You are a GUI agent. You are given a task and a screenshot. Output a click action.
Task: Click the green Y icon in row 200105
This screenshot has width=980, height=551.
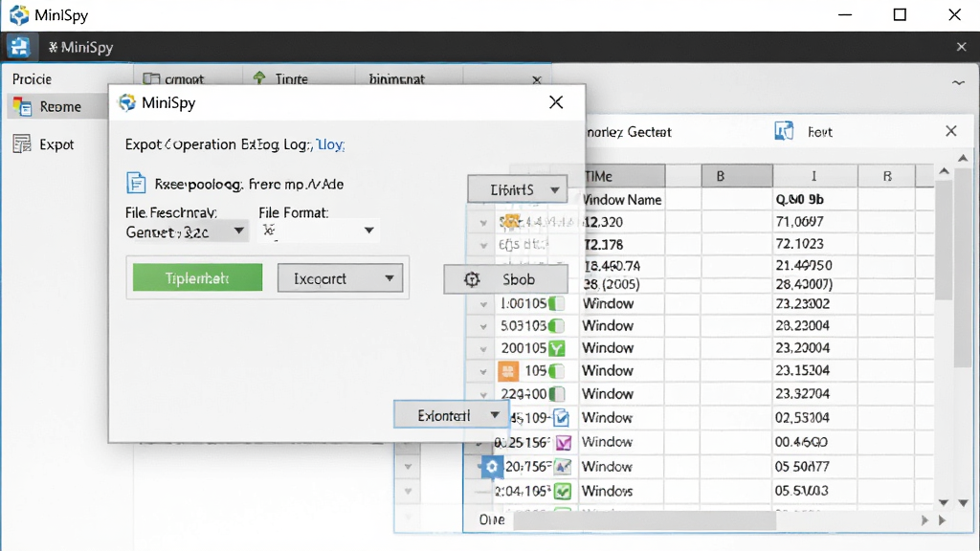click(557, 348)
